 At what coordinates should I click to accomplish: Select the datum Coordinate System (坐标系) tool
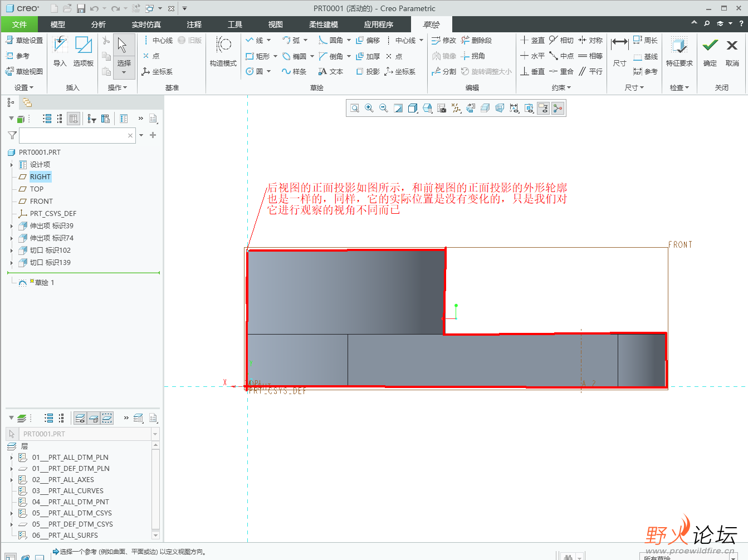pos(157,71)
